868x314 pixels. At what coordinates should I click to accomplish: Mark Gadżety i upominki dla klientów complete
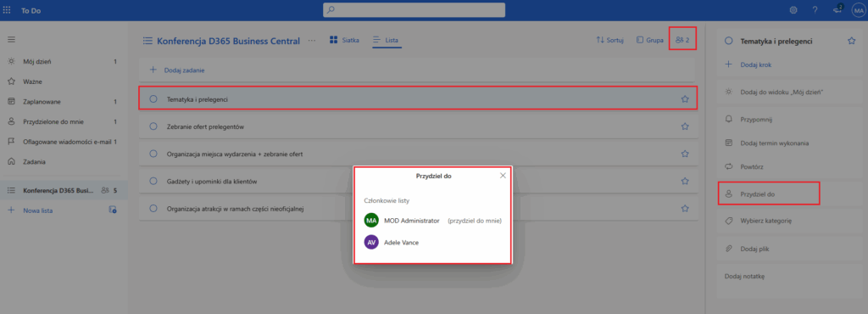[x=153, y=181]
